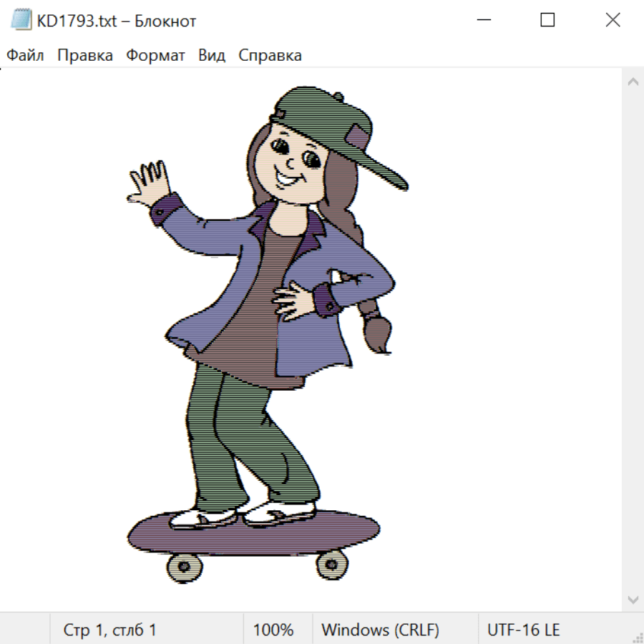Click the scroll up arrow of vertical scrollbar
644x644 pixels.
pos(633,82)
